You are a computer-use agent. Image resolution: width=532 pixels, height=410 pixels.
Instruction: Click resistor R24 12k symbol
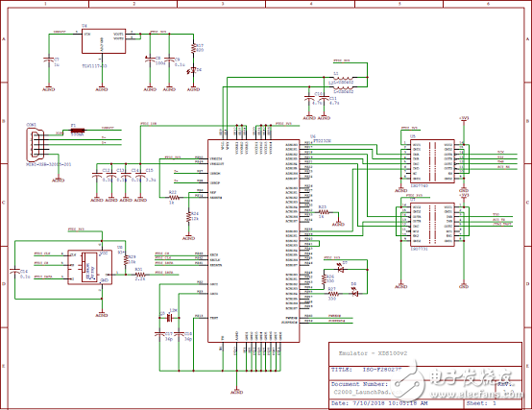coord(188,217)
